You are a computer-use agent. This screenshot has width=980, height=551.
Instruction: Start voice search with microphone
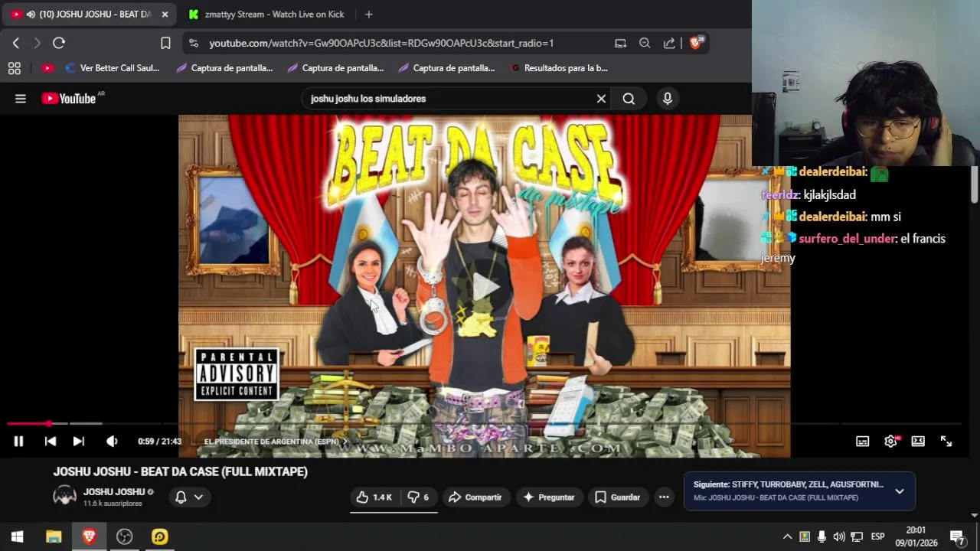click(x=668, y=99)
